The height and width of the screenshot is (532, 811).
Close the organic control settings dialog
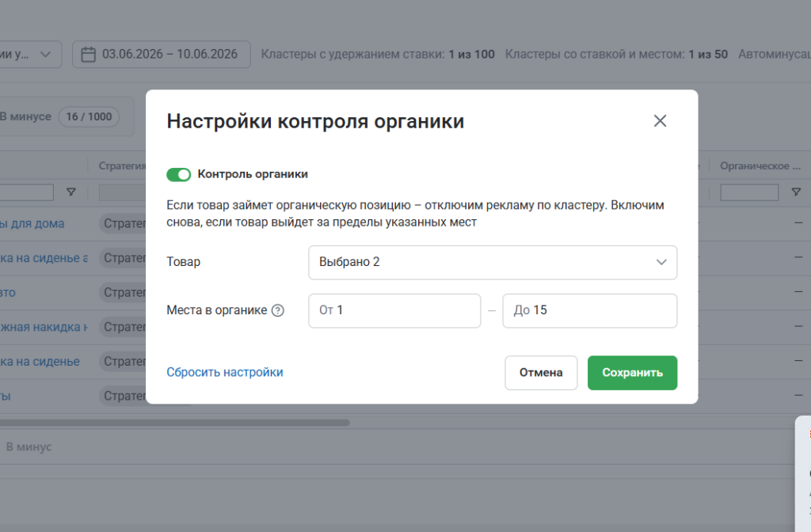(x=660, y=121)
